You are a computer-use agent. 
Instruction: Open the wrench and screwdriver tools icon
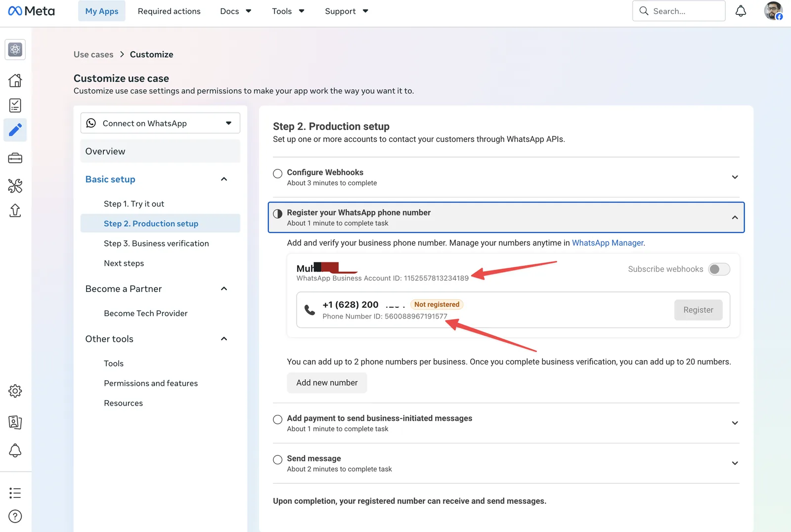tap(15, 186)
